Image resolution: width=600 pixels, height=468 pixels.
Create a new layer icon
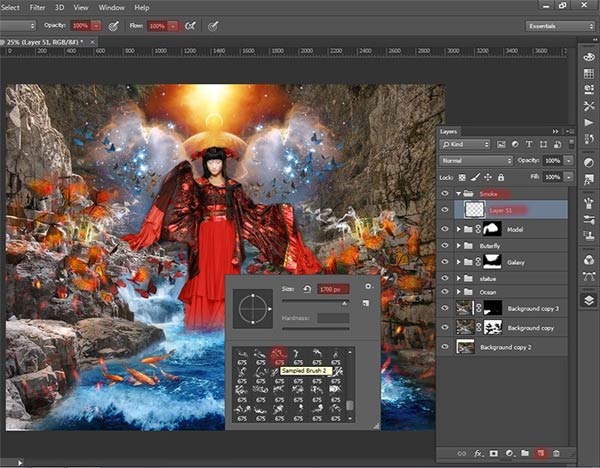click(x=541, y=453)
